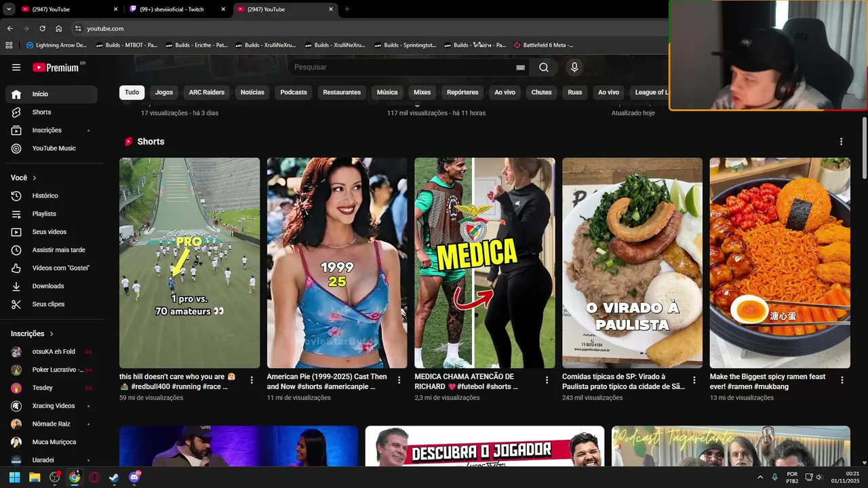Click the youtube.com address bar
This screenshot has height=488, width=868.
[x=370, y=28]
